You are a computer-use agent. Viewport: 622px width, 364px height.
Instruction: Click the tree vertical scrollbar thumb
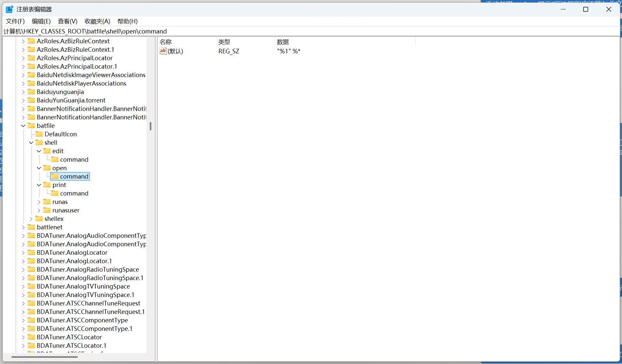pyautogui.click(x=150, y=126)
